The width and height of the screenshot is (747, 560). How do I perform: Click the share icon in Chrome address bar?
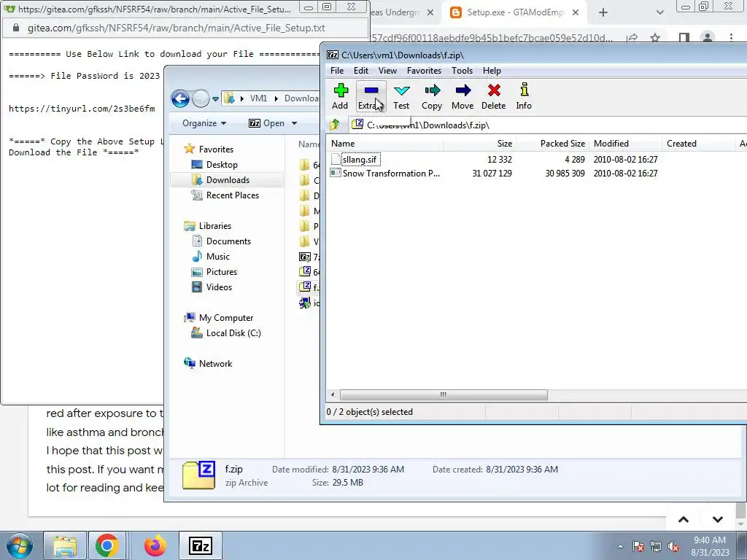[632, 37]
